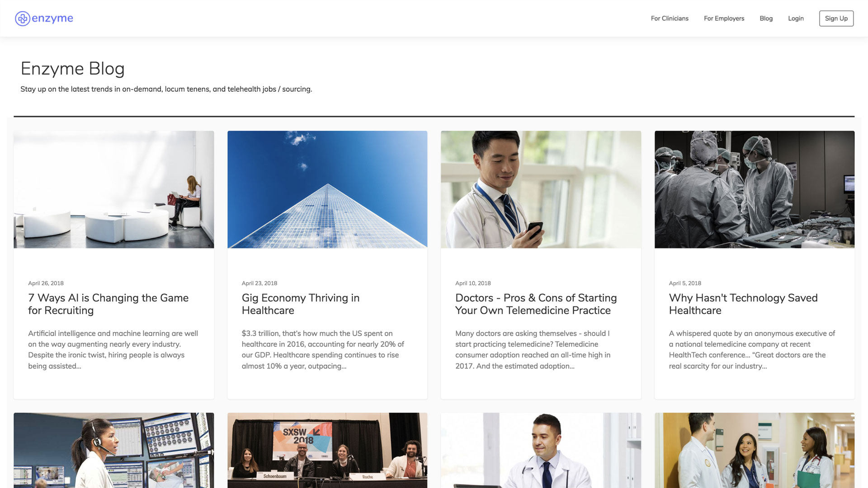Click the doctor holding phone thumbnail
Screen dimensions: 868x488
(x=541, y=189)
